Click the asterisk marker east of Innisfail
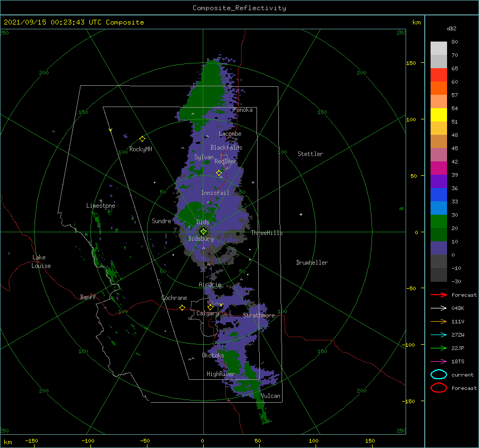The height and width of the screenshot is (448, 479). (253, 183)
